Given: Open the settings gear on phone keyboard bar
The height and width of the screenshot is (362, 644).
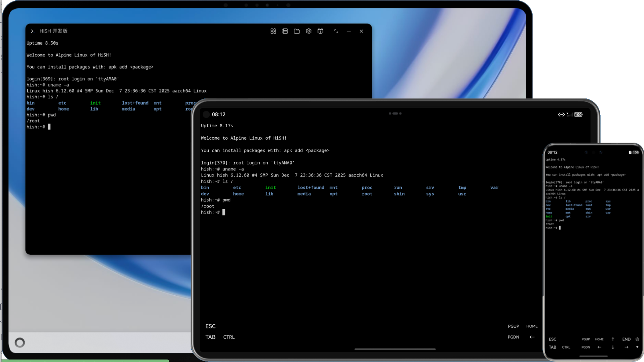Looking at the screenshot, I should pyautogui.click(x=637, y=339).
